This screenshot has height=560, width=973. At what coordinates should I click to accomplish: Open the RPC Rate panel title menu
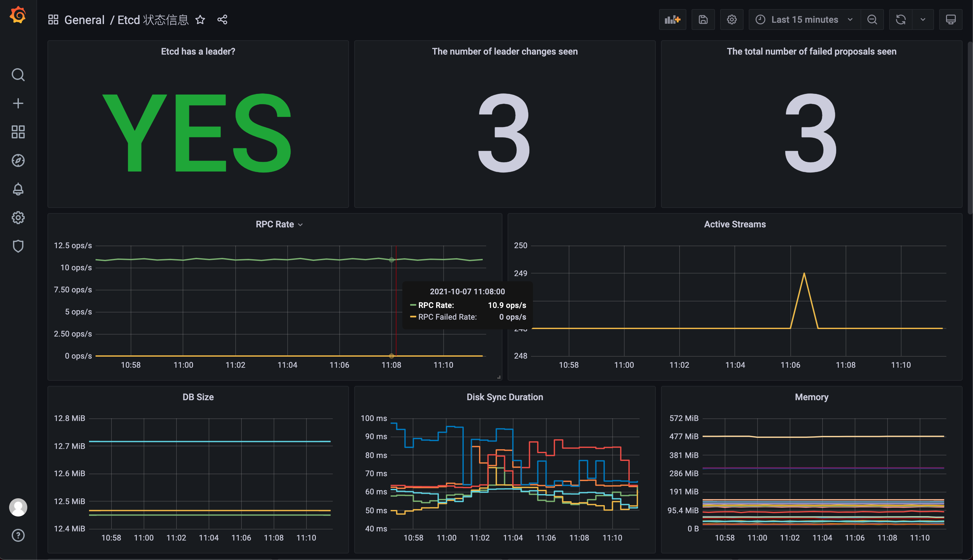click(279, 224)
